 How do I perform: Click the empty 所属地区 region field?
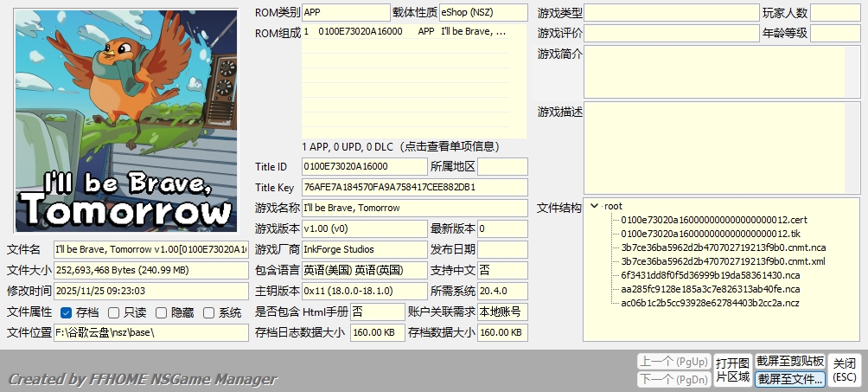(502, 167)
